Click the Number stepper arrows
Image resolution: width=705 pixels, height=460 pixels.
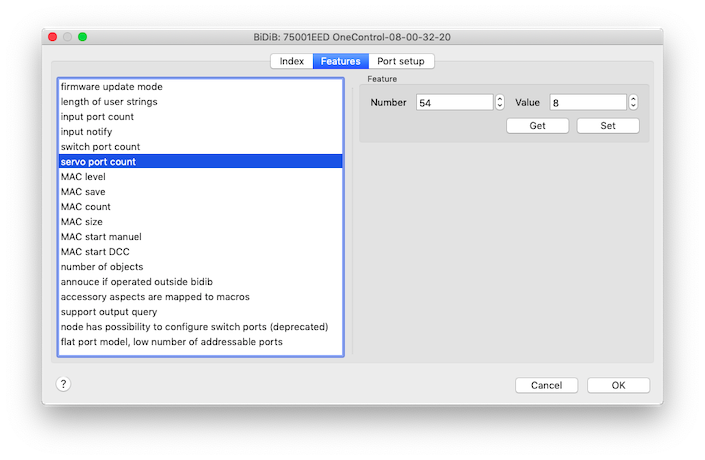tap(500, 102)
